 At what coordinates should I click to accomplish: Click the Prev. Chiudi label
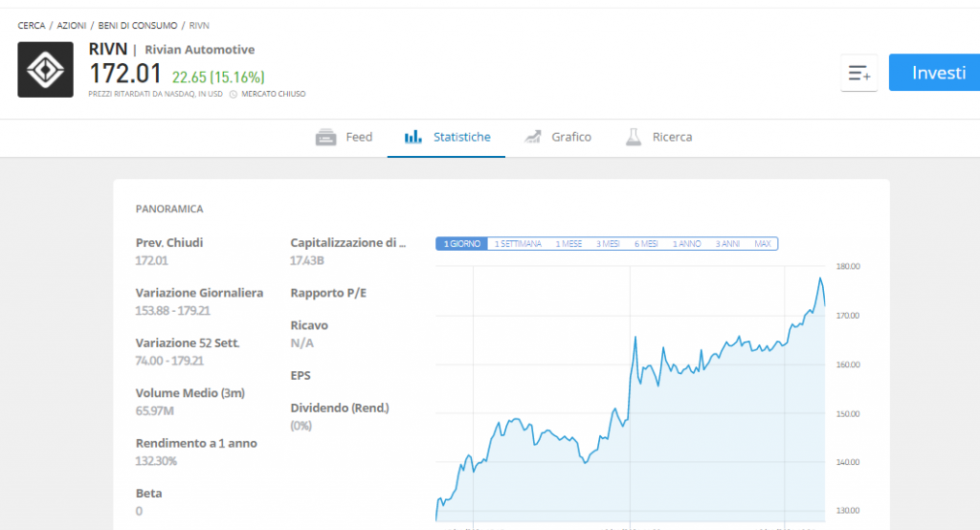(x=169, y=242)
